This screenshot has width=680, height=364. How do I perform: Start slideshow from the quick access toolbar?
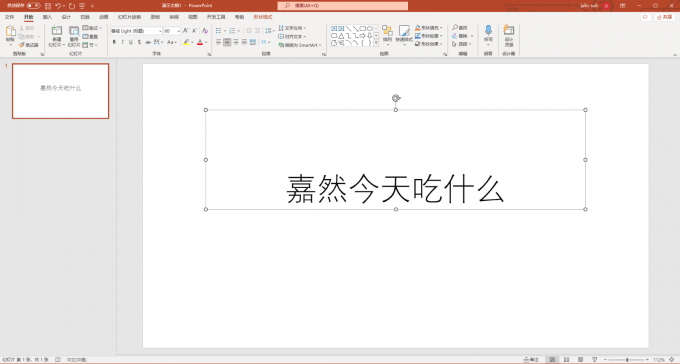coord(82,6)
